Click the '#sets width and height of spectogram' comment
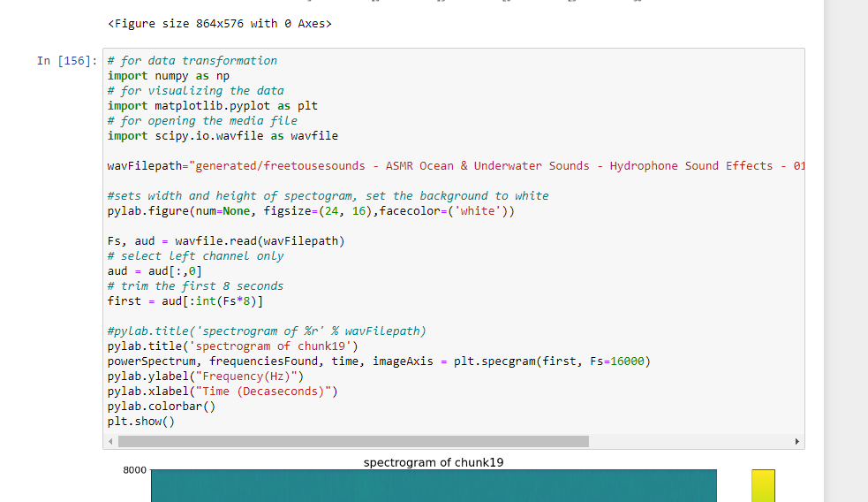This screenshot has width=868, height=502. click(328, 196)
